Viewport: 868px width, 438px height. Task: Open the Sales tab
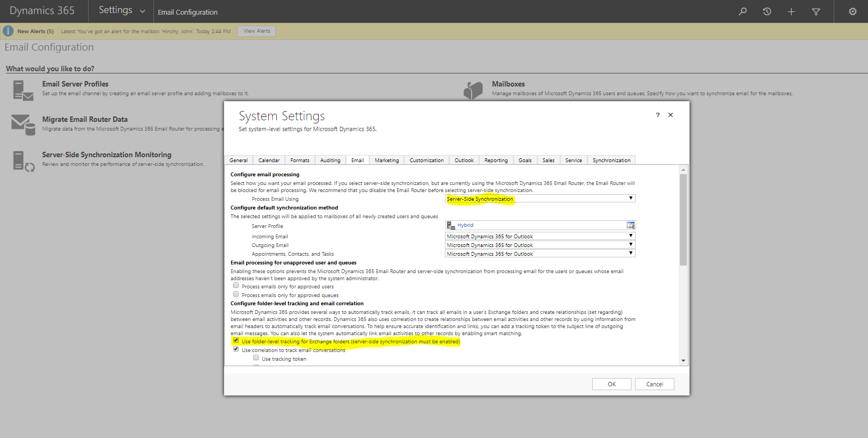click(x=548, y=160)
